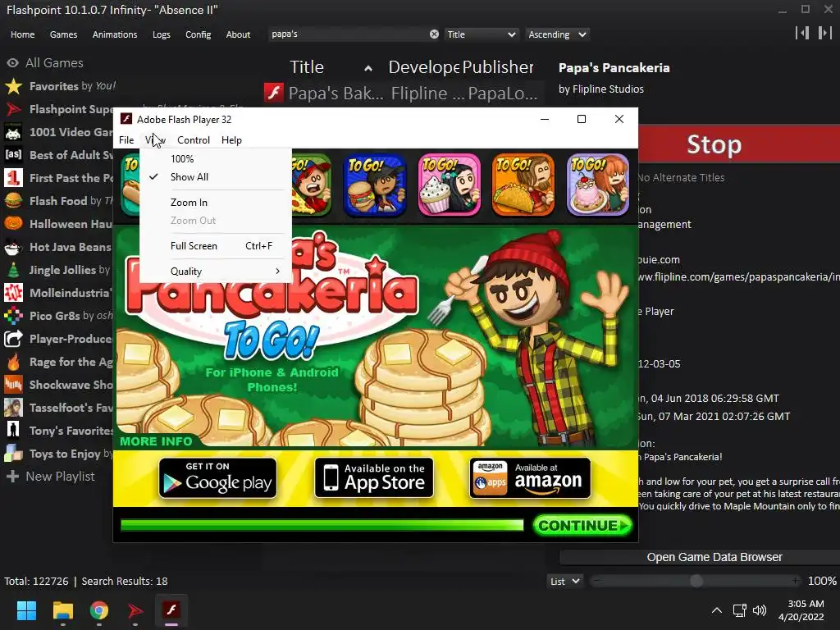Click the green CONTINUE button

[x=583, y=526]
